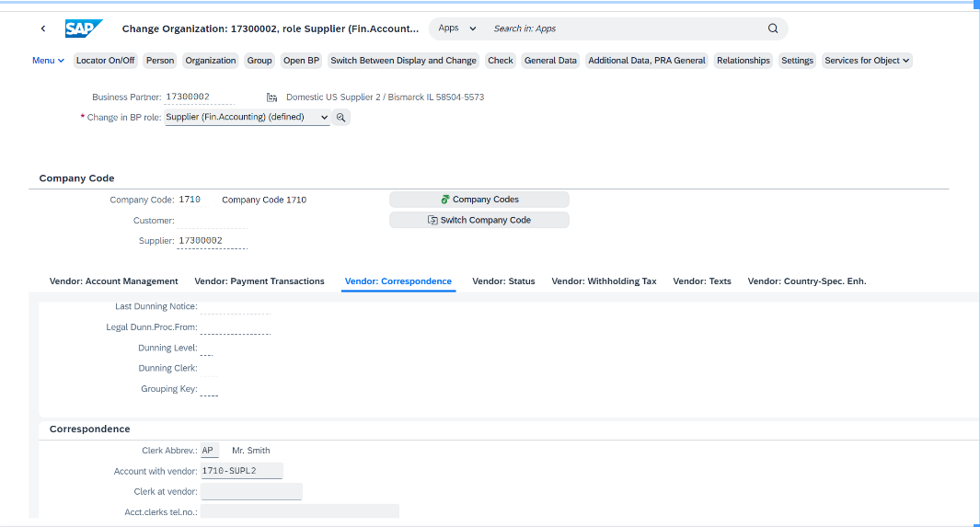The image size is (980, 527).
Task: Click the Search in Apps field
Action: point(625,29)
